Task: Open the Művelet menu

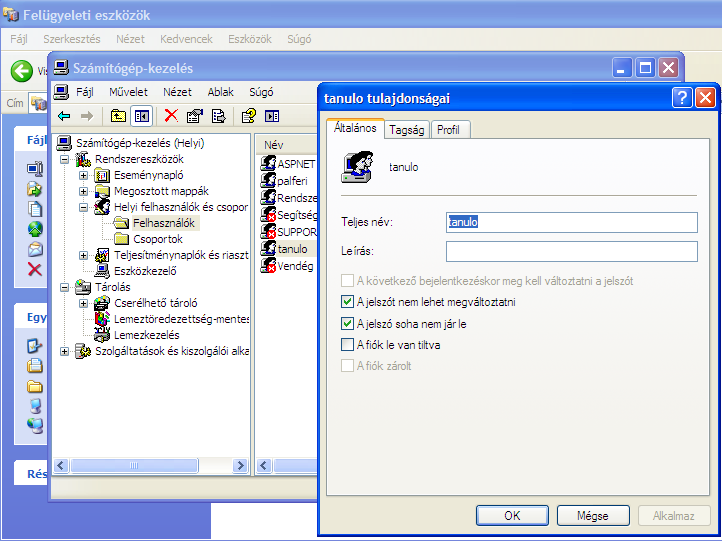Action: point(128,92)
